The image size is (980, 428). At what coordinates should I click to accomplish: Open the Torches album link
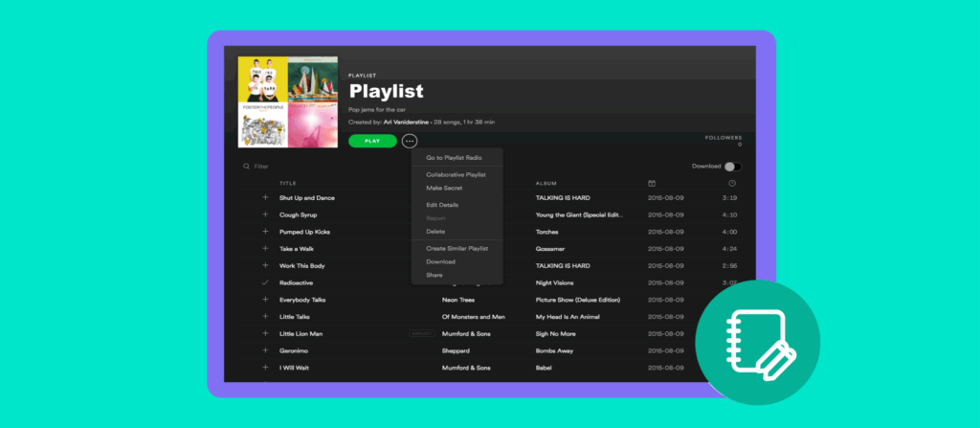click(x=546, y=232)
